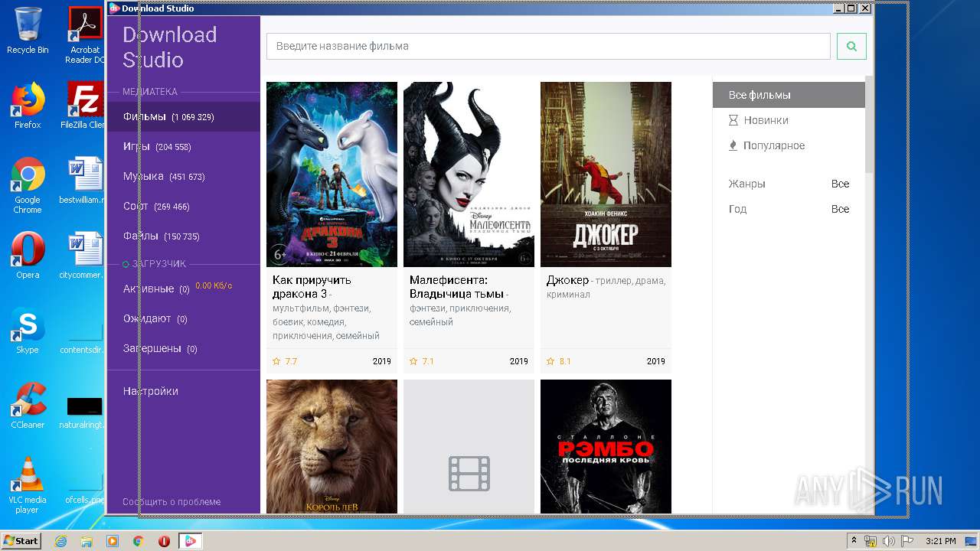
Task: Click the Джокер title text
Action: [567, 280]
